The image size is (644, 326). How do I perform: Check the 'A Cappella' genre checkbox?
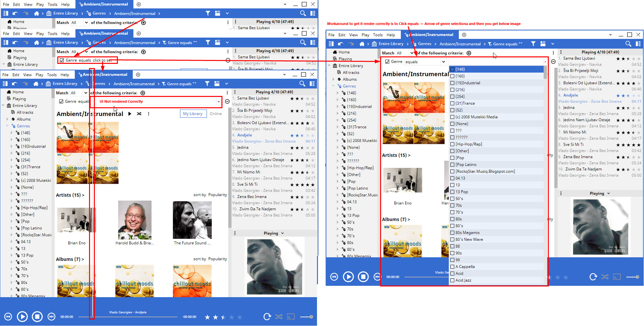(x=452, y=267)
